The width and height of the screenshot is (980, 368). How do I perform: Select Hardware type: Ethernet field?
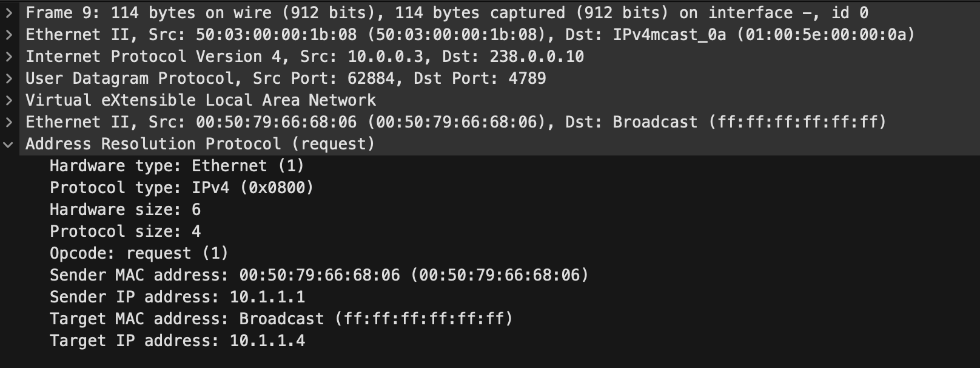pyautogui.click(x=176, y=166)
